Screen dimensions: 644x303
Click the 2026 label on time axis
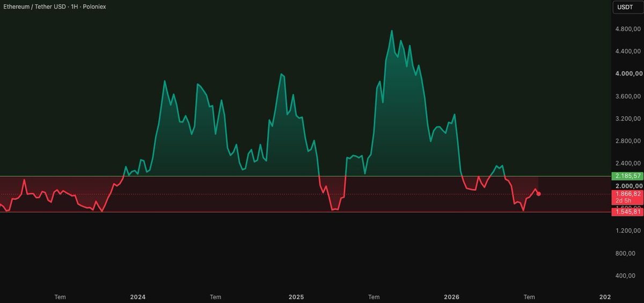click(x=452, y=297)
